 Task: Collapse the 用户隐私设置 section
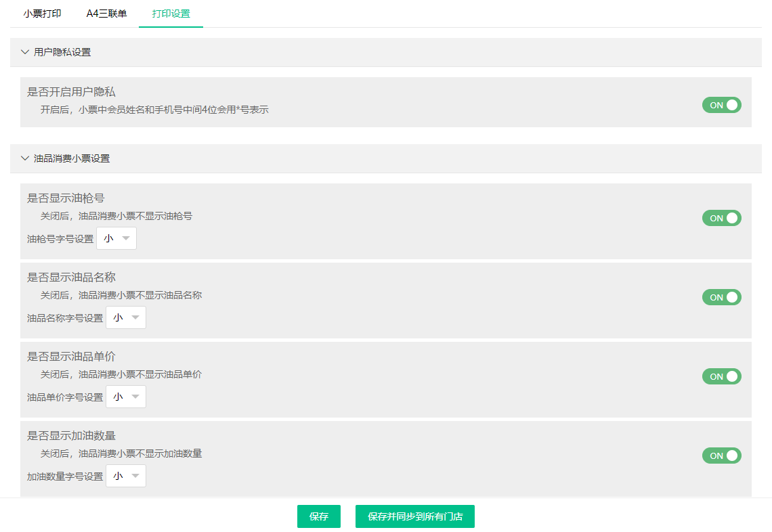pos(25,52)
